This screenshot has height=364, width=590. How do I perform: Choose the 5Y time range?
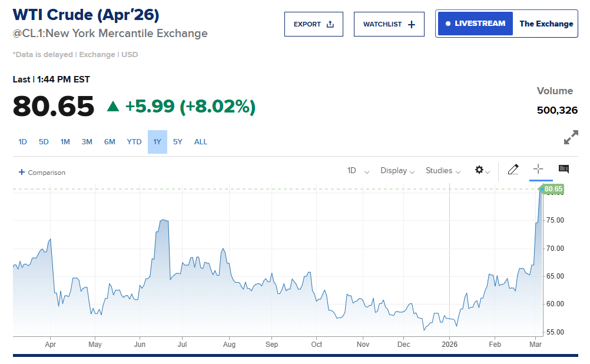coord(178,142)
